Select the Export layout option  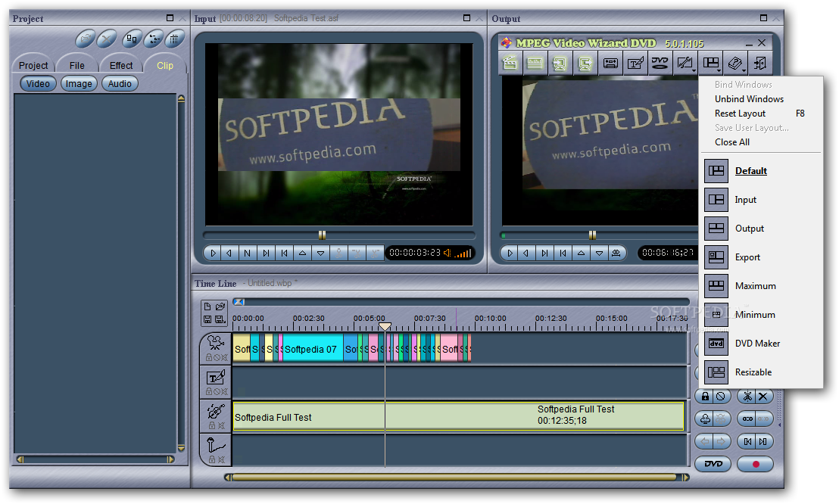[x=761, y=257]
